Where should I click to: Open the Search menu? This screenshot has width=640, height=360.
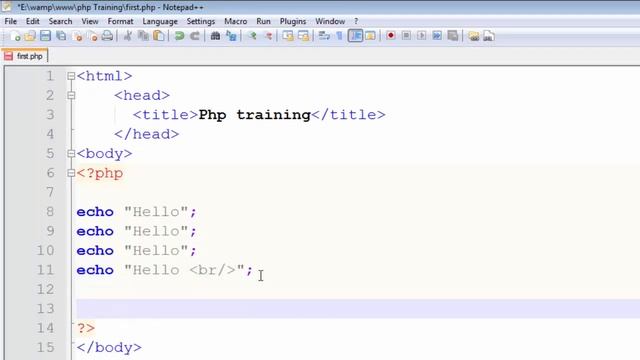[60, 21]
